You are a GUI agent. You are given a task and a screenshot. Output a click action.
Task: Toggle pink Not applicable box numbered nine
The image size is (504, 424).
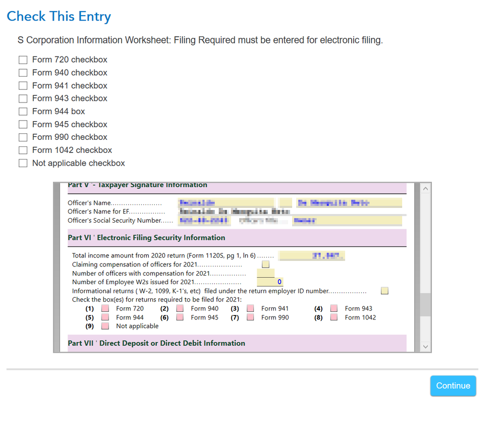(105, 326)
